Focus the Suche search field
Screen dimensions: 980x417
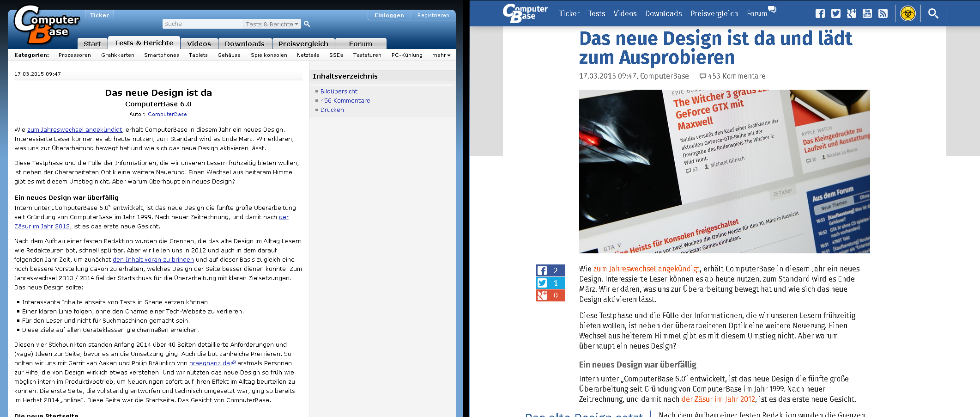point(203,24)
